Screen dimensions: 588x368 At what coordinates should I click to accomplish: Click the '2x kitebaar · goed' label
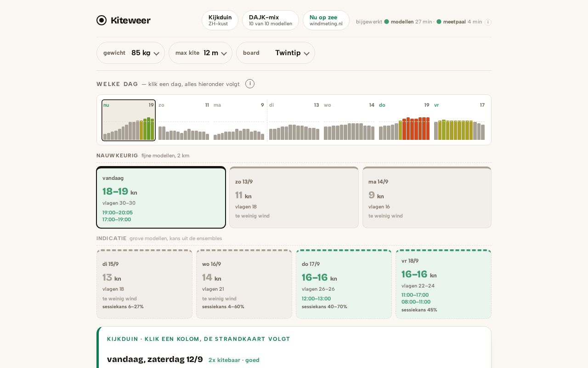(x=234, y=360)
